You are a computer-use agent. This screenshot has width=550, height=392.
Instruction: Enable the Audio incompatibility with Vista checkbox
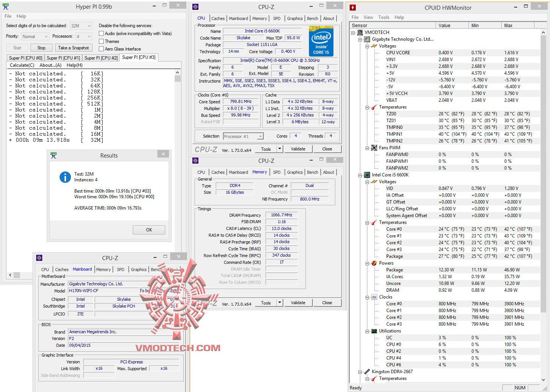(101, 34)
